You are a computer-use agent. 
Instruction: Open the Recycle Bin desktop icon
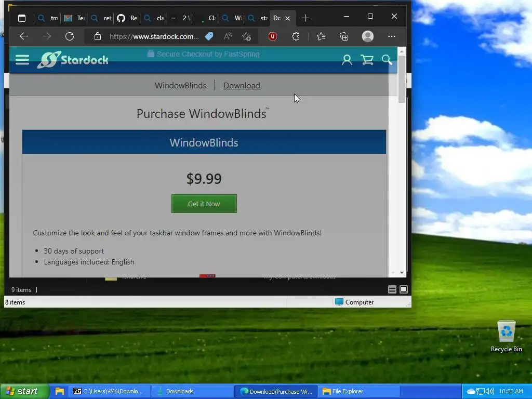pyautogui.click(x=506, y=336)
